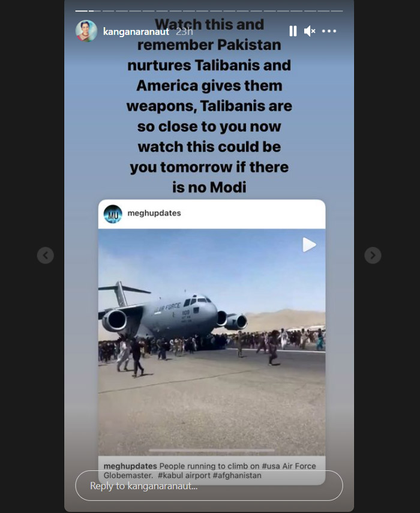Open the meghupdates account name
The width and height of the screenshot is (420, 513).
coord(154,213)
